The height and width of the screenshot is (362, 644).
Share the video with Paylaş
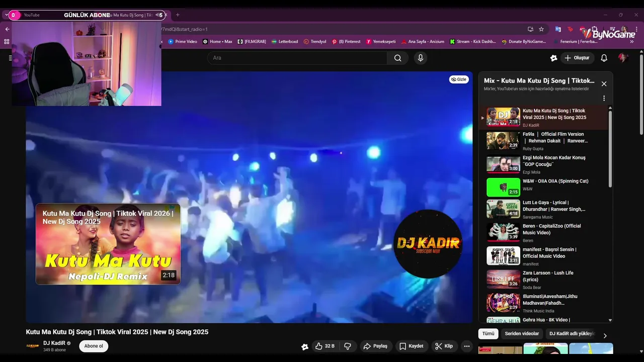click(376, 346)
